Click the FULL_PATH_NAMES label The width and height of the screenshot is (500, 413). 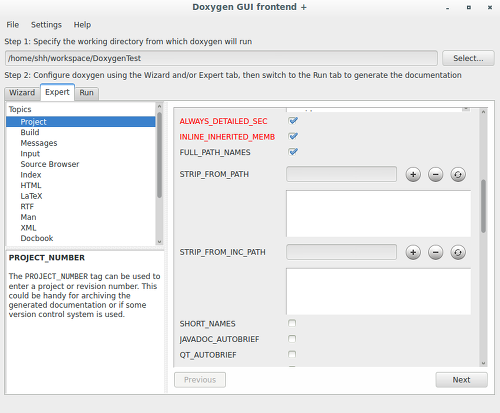(215, 152)
